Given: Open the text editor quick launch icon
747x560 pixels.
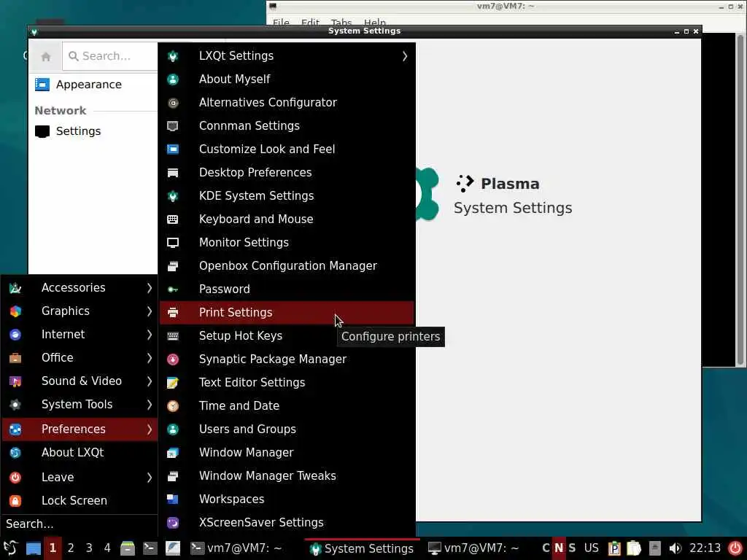Looking at the screenshot, I should tap(172, 548).
